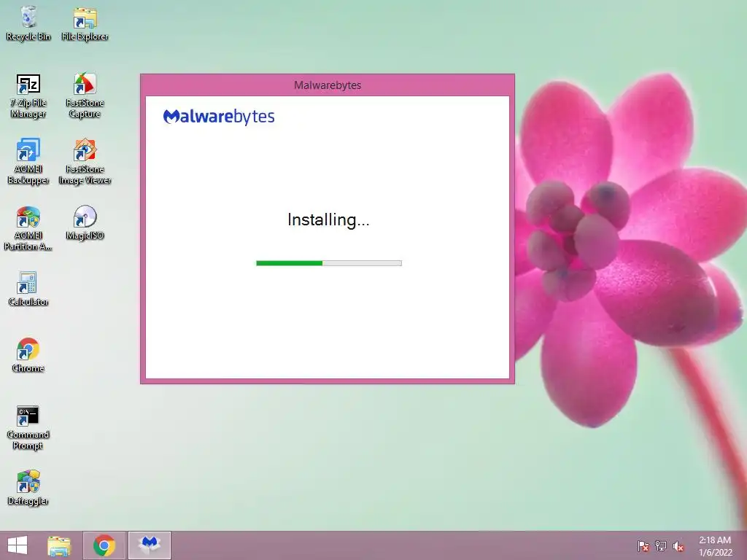Click the Calculator desktop shortcut
The image size is (747, 560).
(x=28, y=289)
